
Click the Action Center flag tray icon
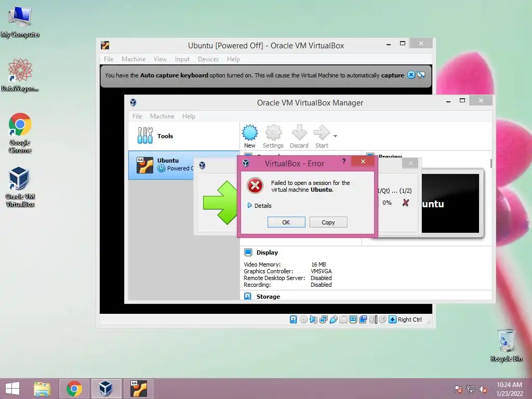click(458, 389)
